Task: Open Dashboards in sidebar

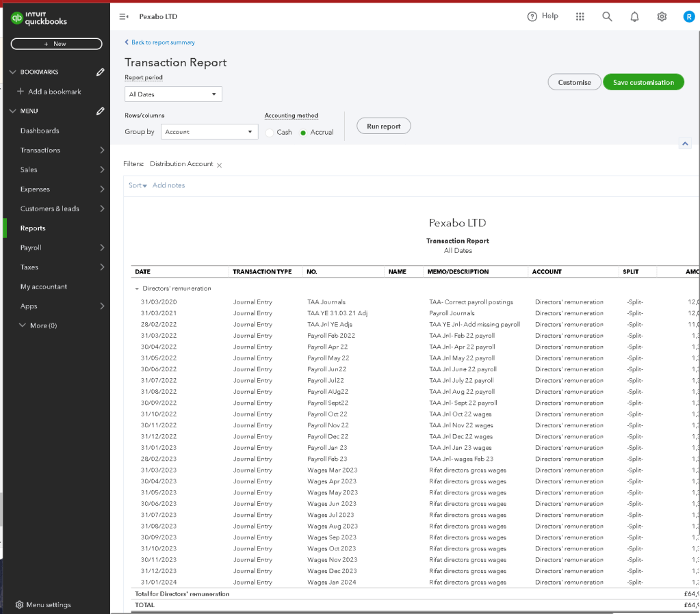Action: coord(40,131)
